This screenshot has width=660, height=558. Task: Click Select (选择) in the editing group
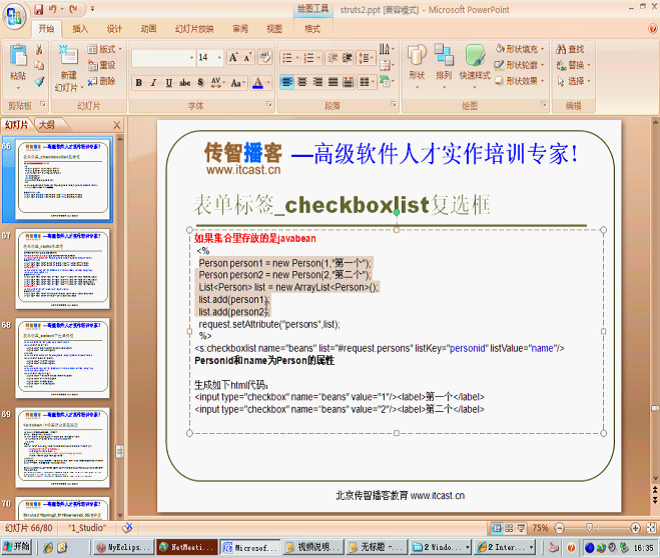click(x=574, y=81)
